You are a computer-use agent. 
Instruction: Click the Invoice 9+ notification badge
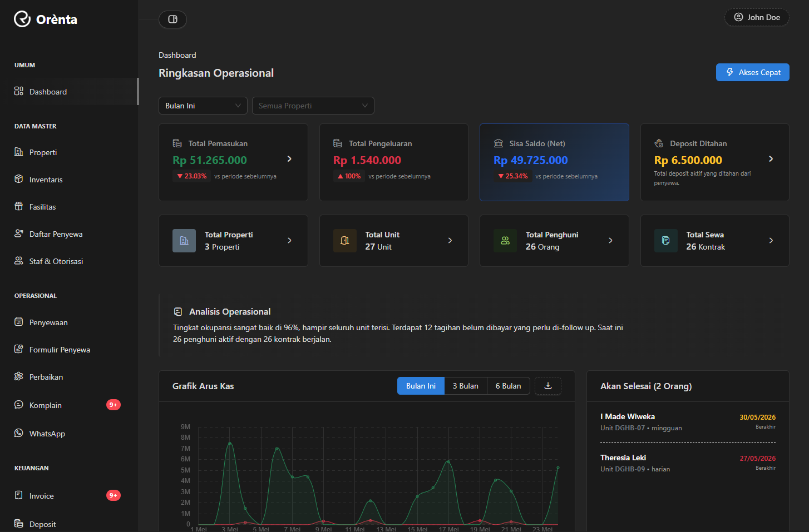[114, 495]
